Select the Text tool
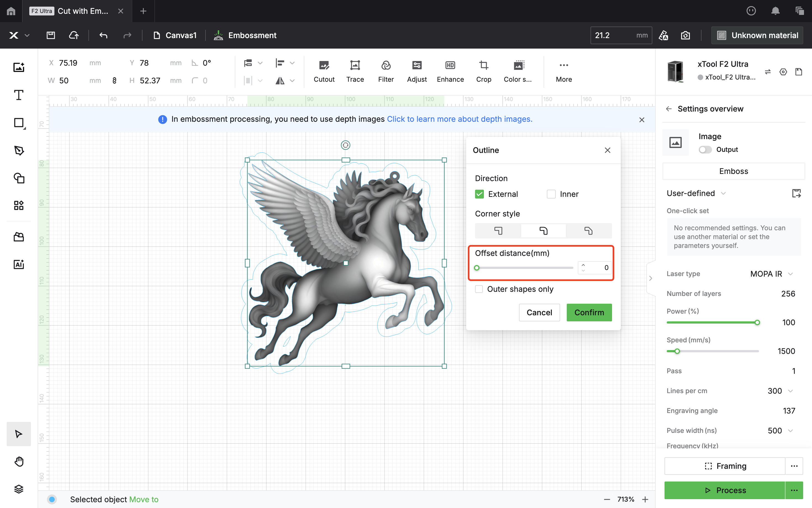 coord(19,95)
